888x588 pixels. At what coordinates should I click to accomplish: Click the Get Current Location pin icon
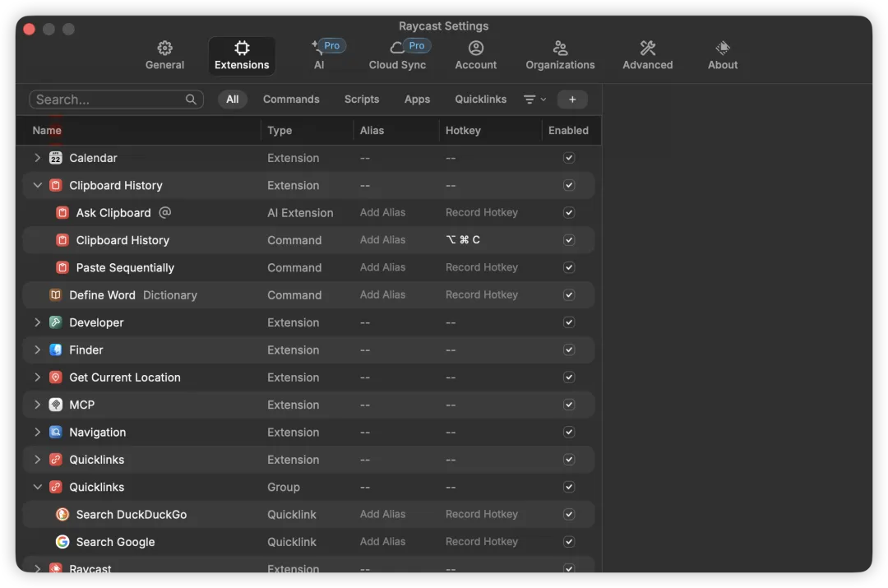(56, 377)
